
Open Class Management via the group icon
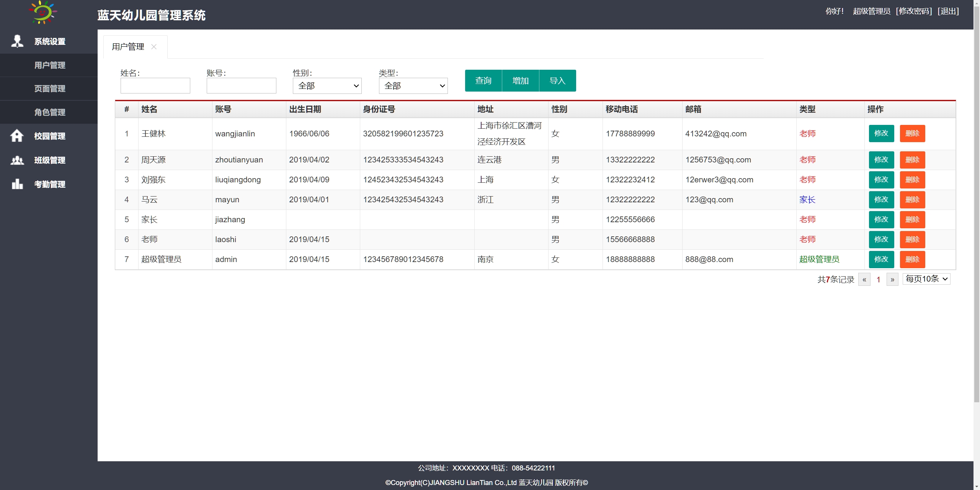[x=17, y=160]
